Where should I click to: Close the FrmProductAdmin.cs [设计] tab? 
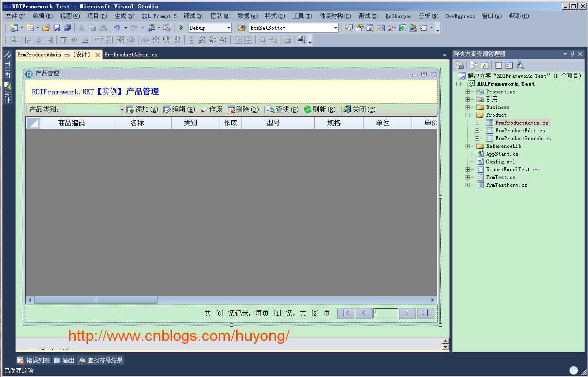97,55
